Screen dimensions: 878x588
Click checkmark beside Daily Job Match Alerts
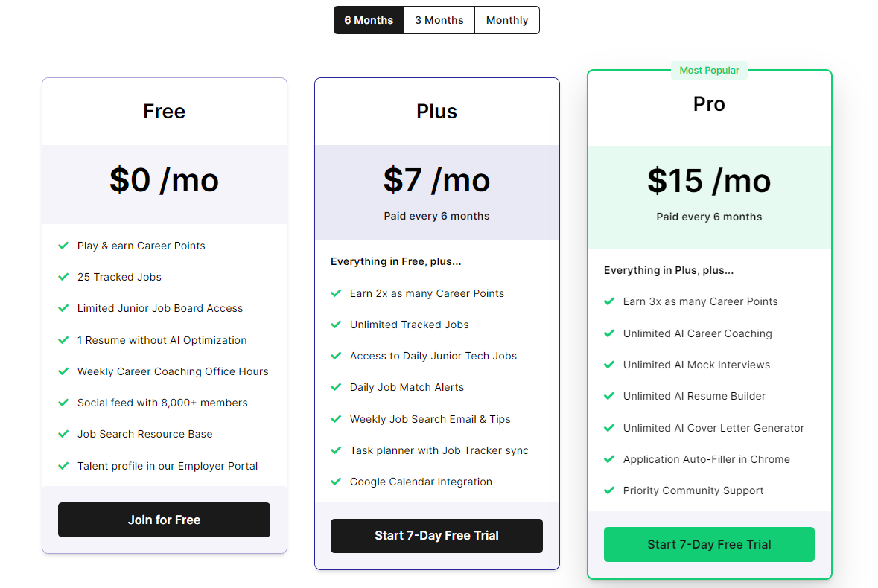click(336, 387)
